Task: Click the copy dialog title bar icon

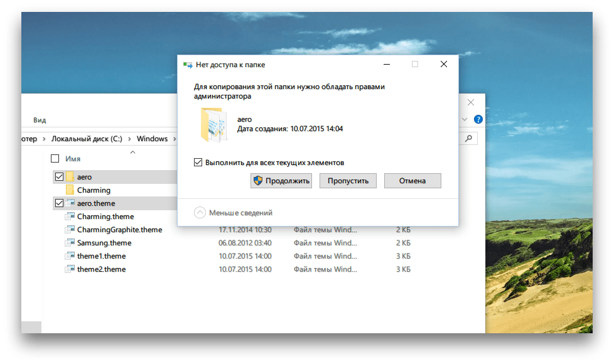Action: 188,65
